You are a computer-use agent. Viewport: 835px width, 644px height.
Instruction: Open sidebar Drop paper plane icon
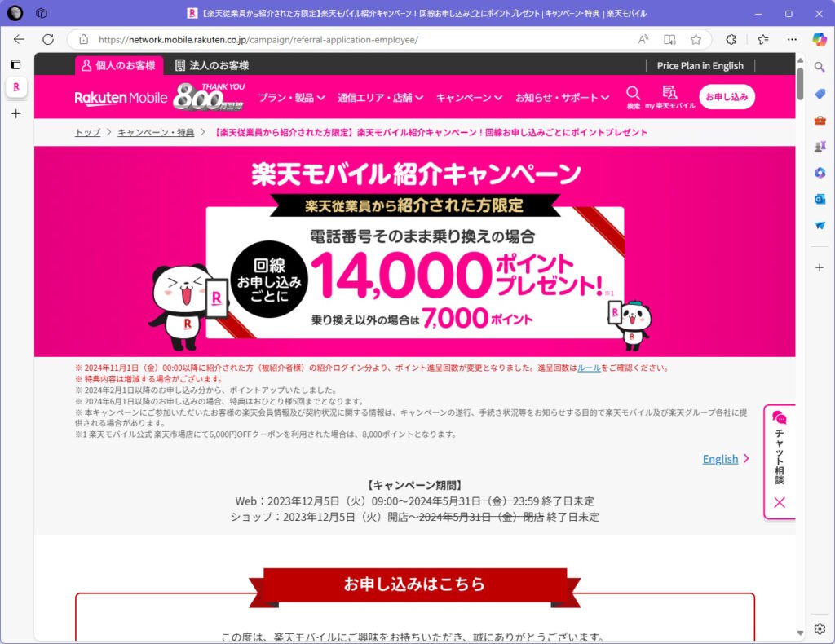pos(820,226)
